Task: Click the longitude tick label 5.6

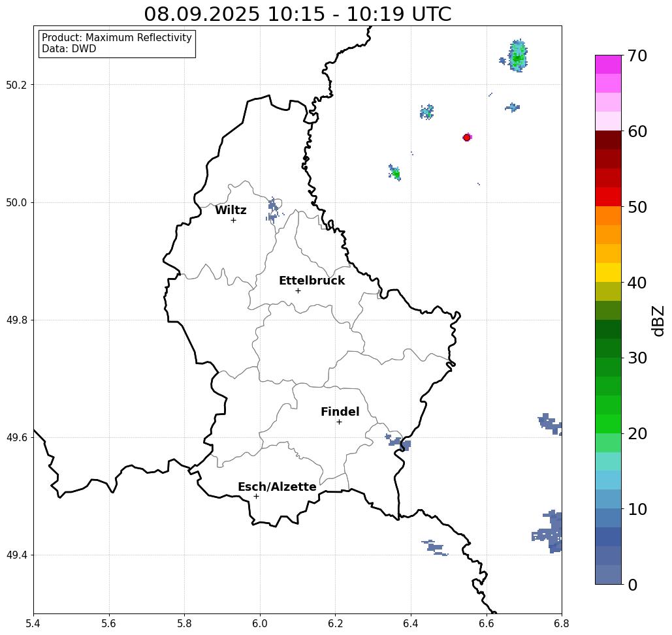Action: pyautogui.click(x=109, y=623)
